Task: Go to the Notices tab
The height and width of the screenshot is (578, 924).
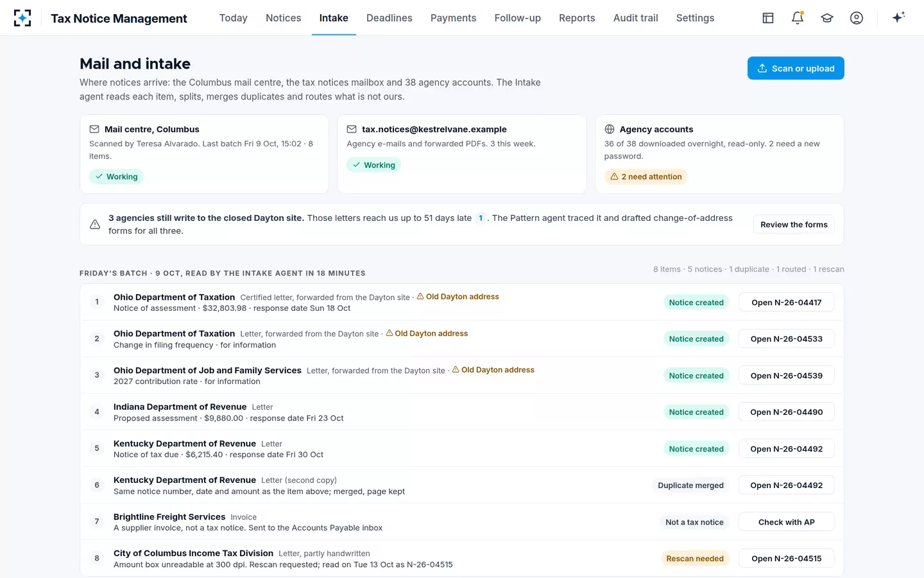Action: coord(284,18)
